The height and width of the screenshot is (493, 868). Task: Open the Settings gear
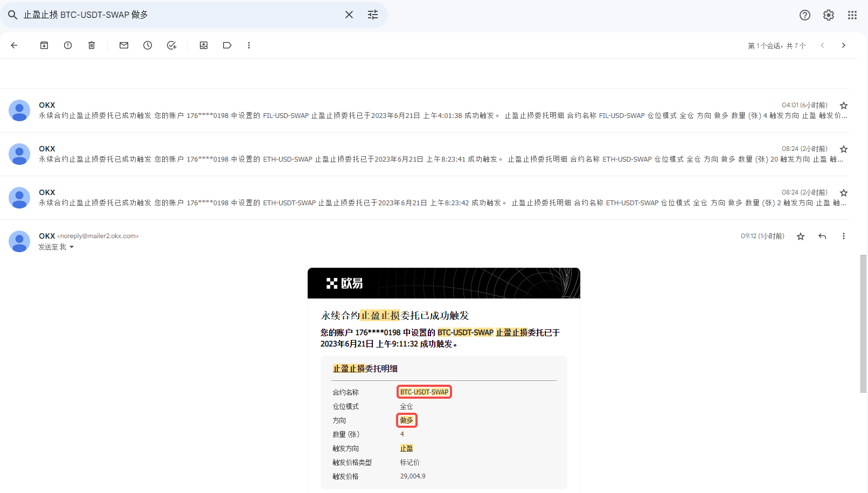pyautogui.click(x=829, y=15)
